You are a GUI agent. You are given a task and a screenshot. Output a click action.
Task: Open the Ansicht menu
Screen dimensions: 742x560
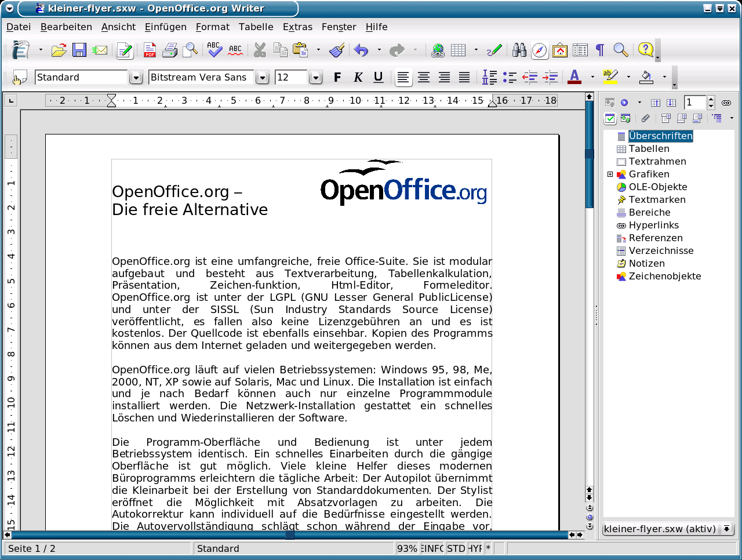[118, 27]
